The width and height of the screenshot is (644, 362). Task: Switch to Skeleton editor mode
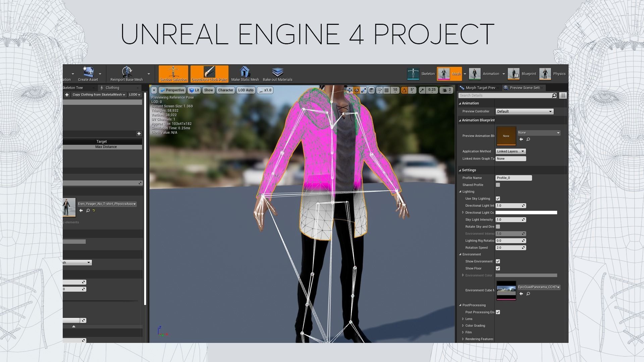pos(421,74)
